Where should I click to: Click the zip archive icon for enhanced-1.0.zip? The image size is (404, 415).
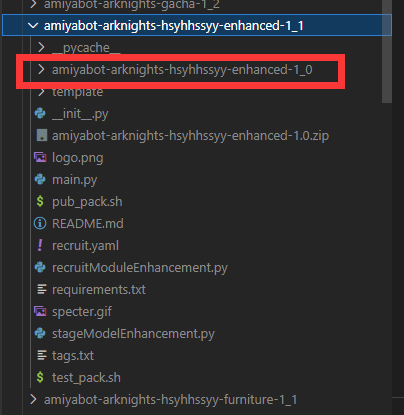[x=41, y=136]
